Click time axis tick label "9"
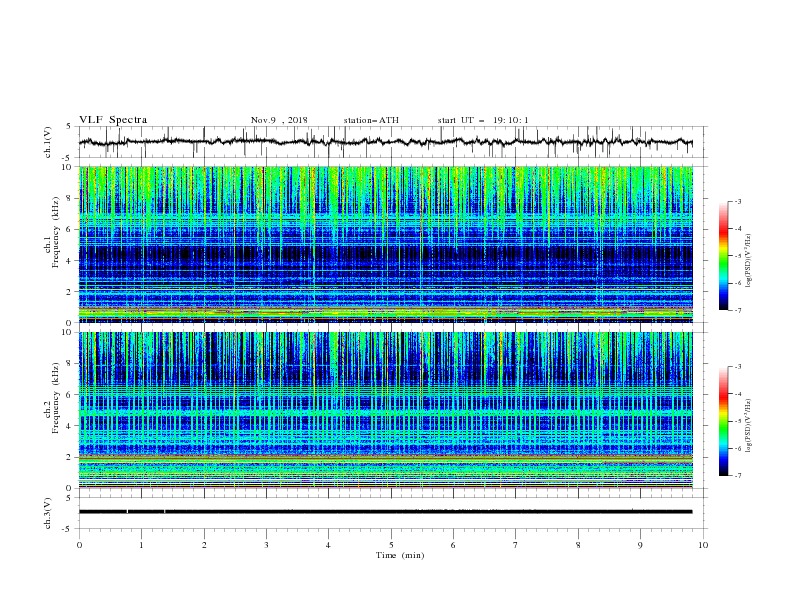 640,545
